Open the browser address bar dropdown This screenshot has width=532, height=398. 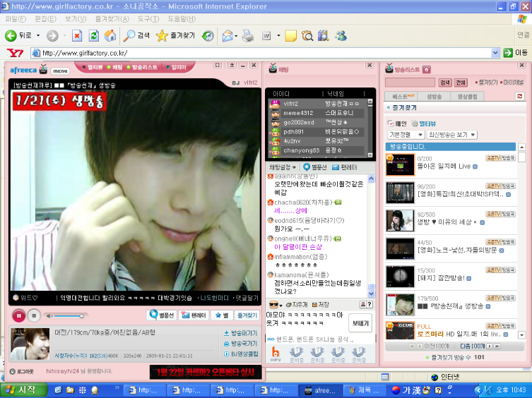point(495,53)
